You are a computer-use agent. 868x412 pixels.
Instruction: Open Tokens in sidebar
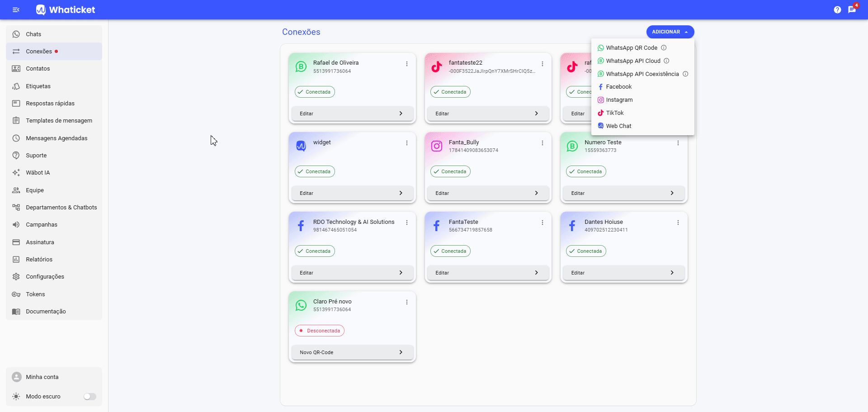(x=54, y=294)
